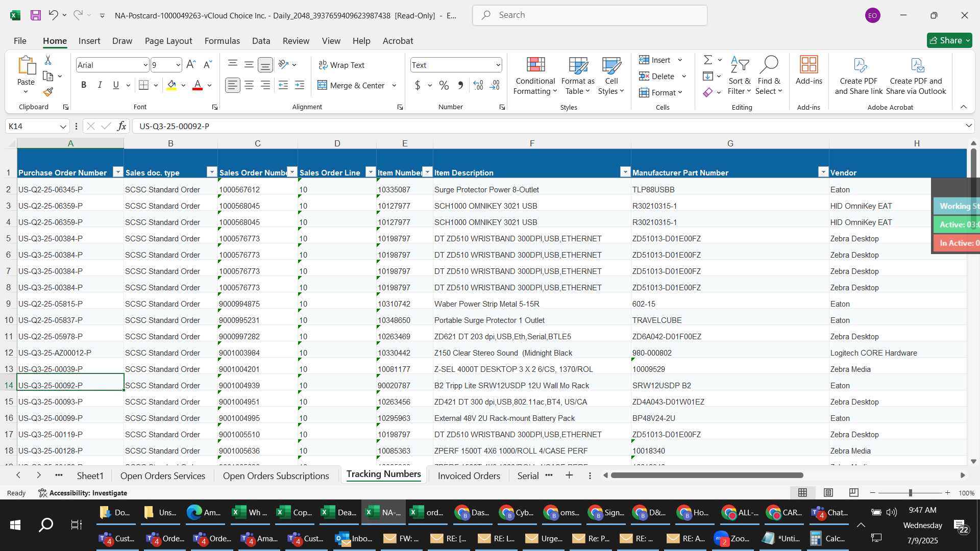Toggle Underline formatting

[x=116, y=85]
